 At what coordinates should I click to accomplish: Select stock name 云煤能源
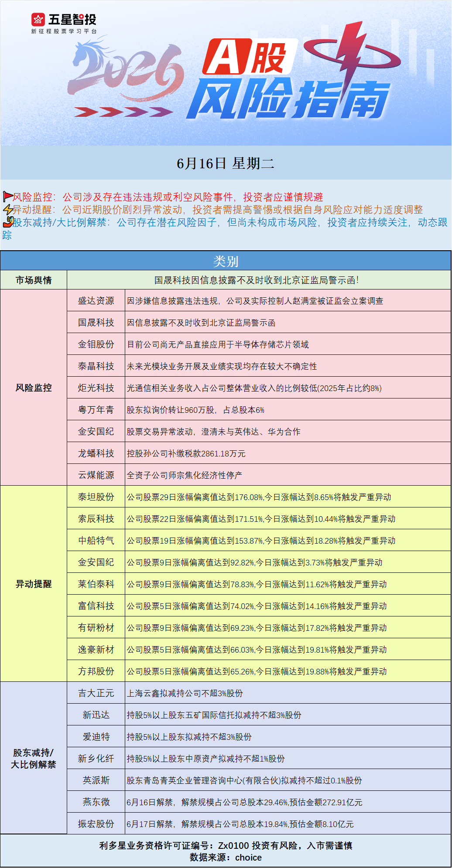point(96,475)
